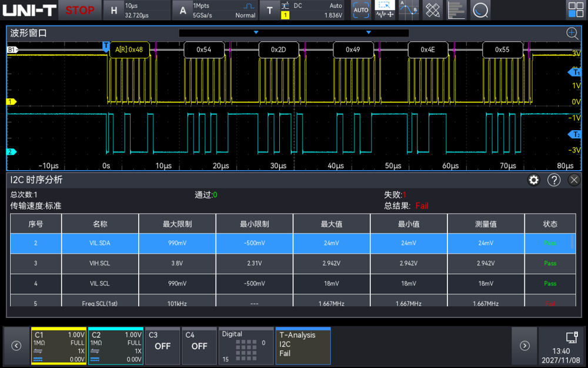Click the trigger source channel 1 badge
Image resolution: width=588 pixels, height=368 pixels.
[x=285, y=15]
